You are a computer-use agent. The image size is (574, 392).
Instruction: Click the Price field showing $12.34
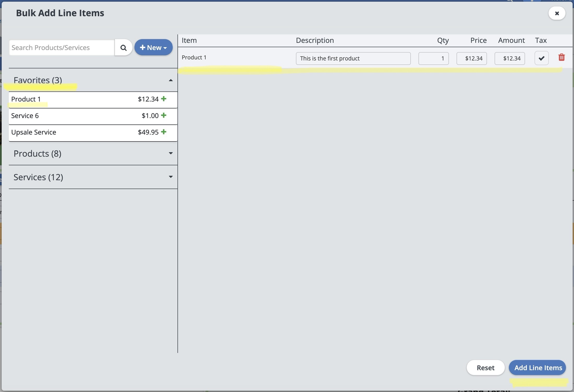[471, 58]
